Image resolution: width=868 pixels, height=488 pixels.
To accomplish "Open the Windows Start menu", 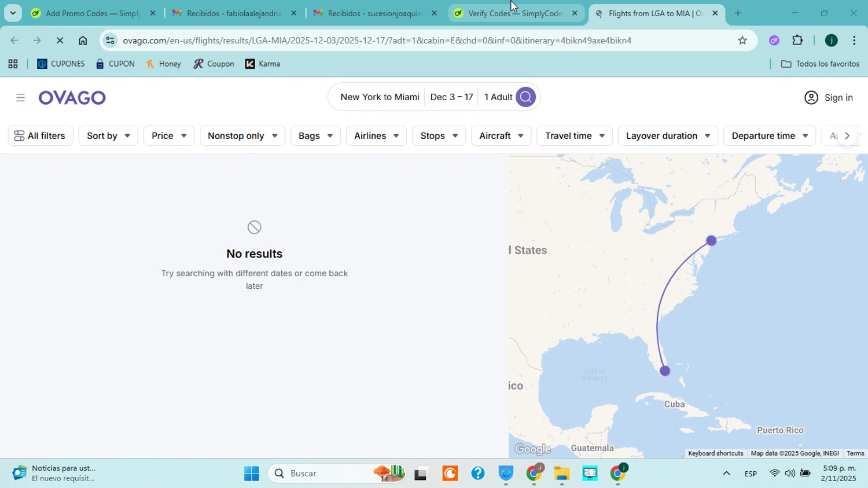I will click(x=252, y=474).
